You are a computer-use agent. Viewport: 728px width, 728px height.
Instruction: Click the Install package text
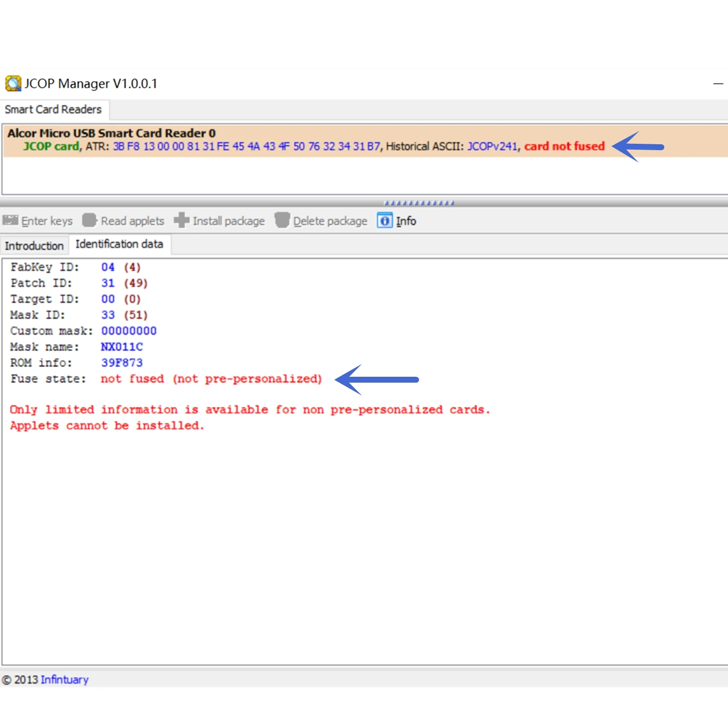[x=228, y=221]
